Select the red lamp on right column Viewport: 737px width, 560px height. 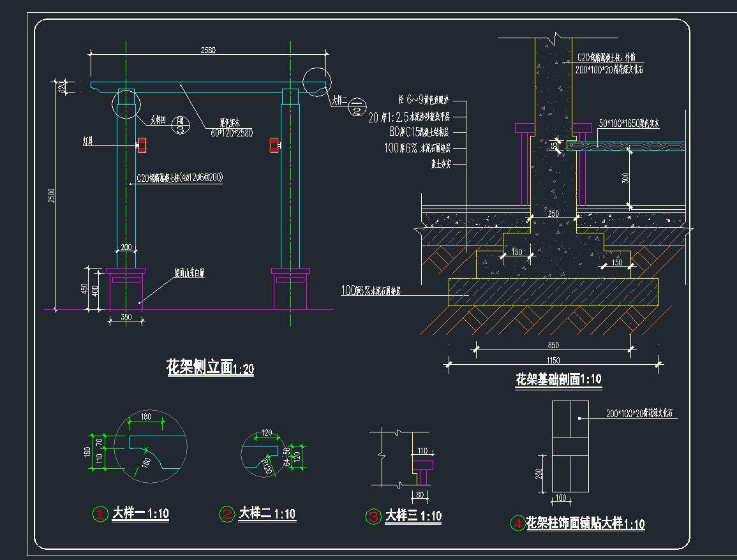[x=274, y=145]
